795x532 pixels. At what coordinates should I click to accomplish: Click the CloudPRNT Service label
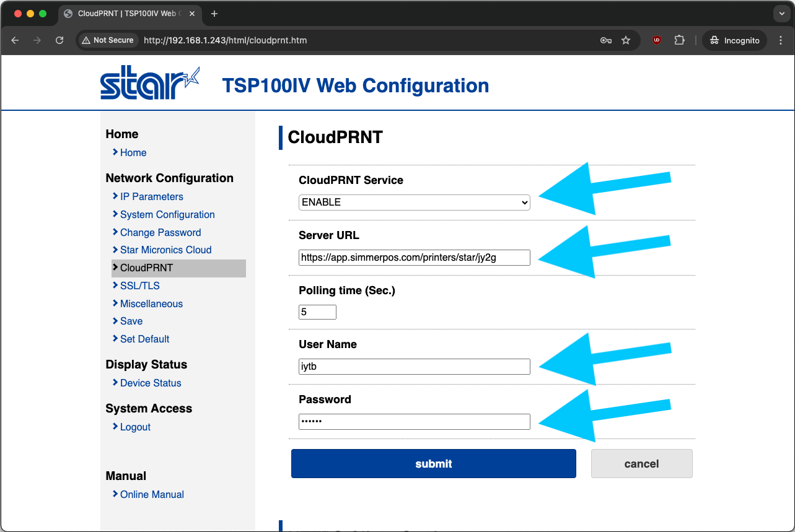click(x=351, y=180)
